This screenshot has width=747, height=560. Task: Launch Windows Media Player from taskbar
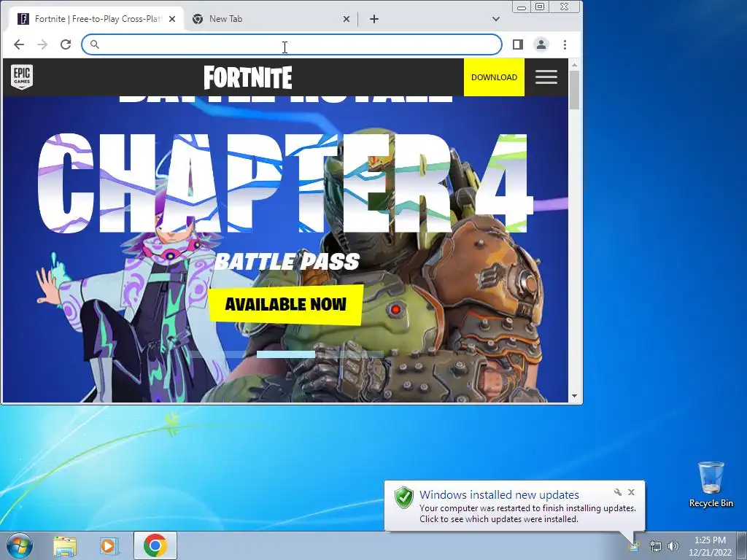point(109,545)
